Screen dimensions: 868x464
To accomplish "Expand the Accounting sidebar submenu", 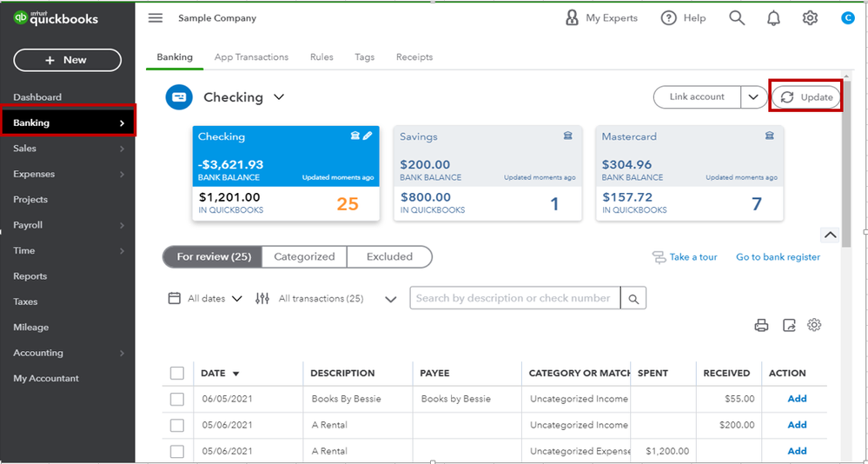I will click(122, 354).
